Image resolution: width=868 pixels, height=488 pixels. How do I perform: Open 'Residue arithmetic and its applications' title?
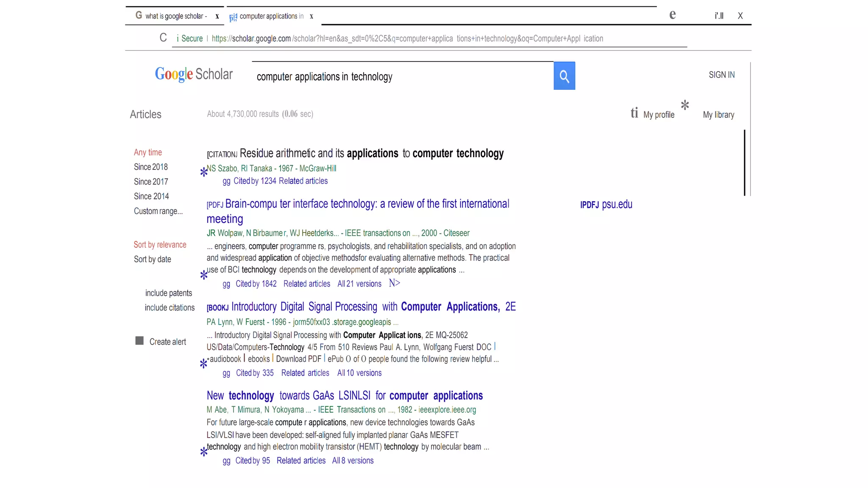pos(372,153)
